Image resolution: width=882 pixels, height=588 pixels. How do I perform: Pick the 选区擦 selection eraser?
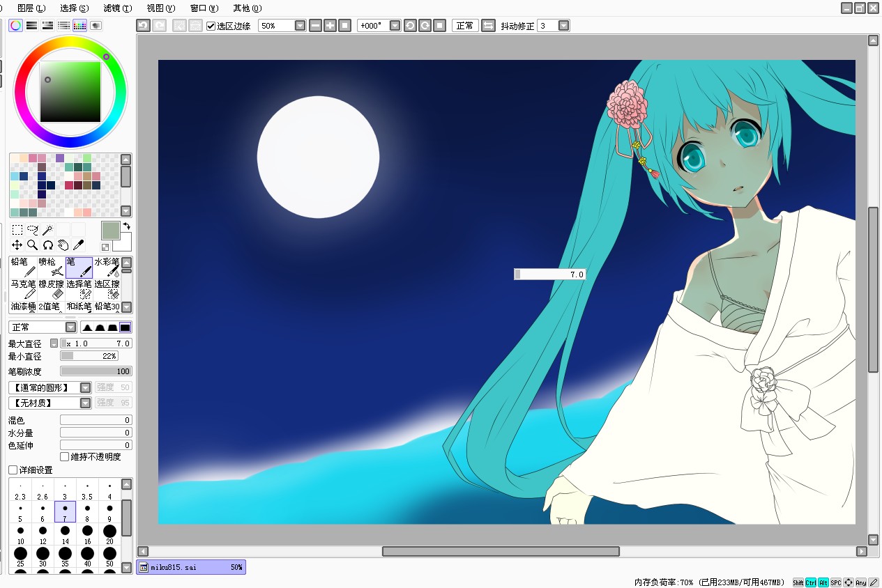(107, 290)
